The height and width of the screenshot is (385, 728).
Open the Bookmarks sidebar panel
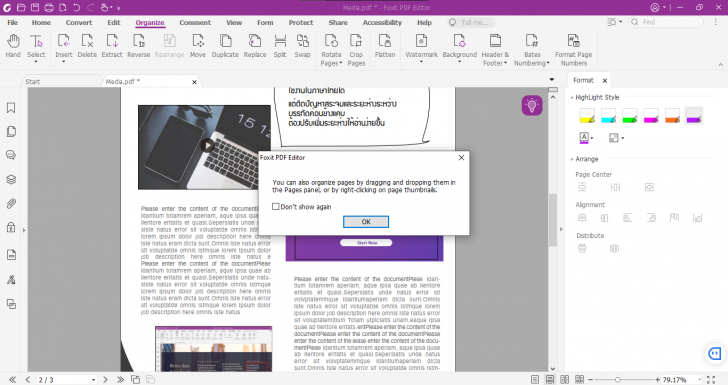click(x=11, y=108)
